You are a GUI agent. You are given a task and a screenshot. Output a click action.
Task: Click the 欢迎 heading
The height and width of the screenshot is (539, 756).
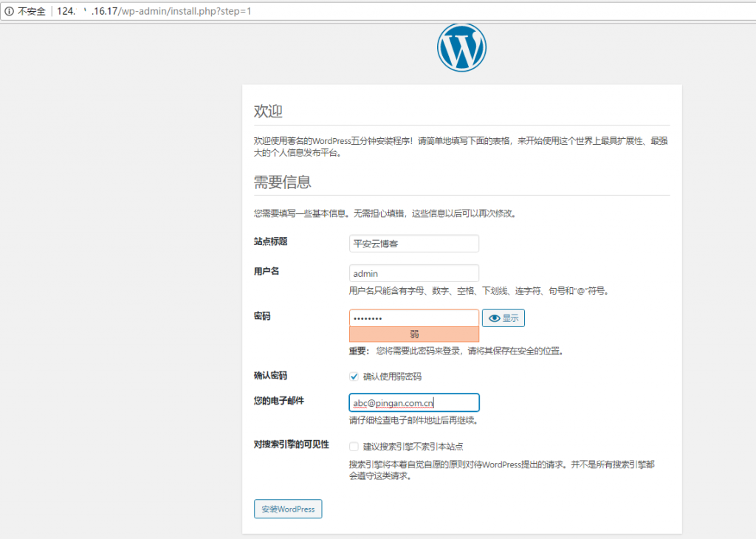268,111
